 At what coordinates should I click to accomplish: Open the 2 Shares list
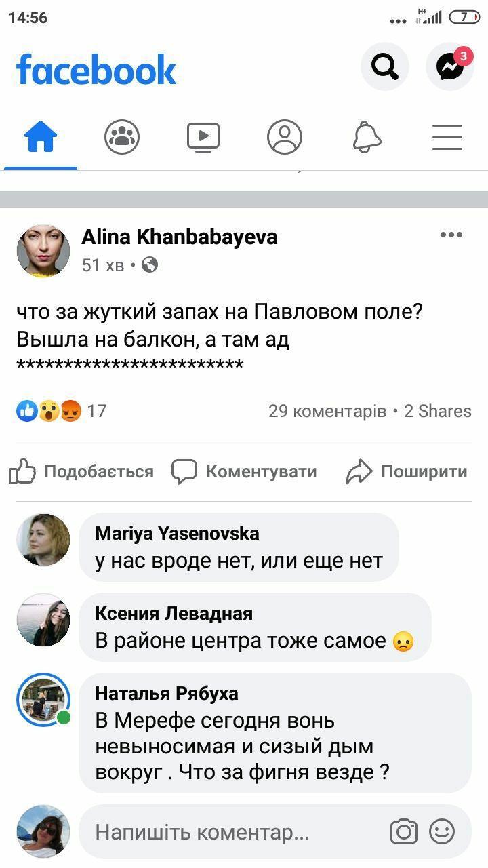click(438, 411)
